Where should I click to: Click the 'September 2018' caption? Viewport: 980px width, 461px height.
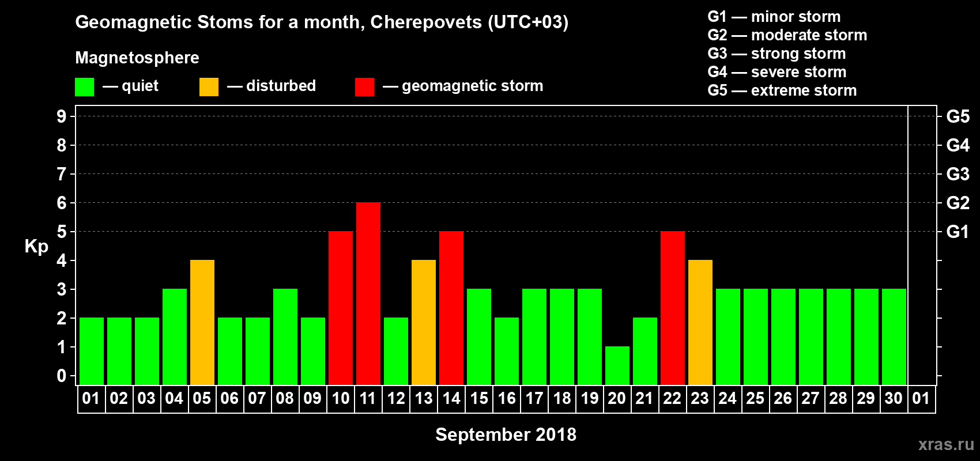[506, 434]
